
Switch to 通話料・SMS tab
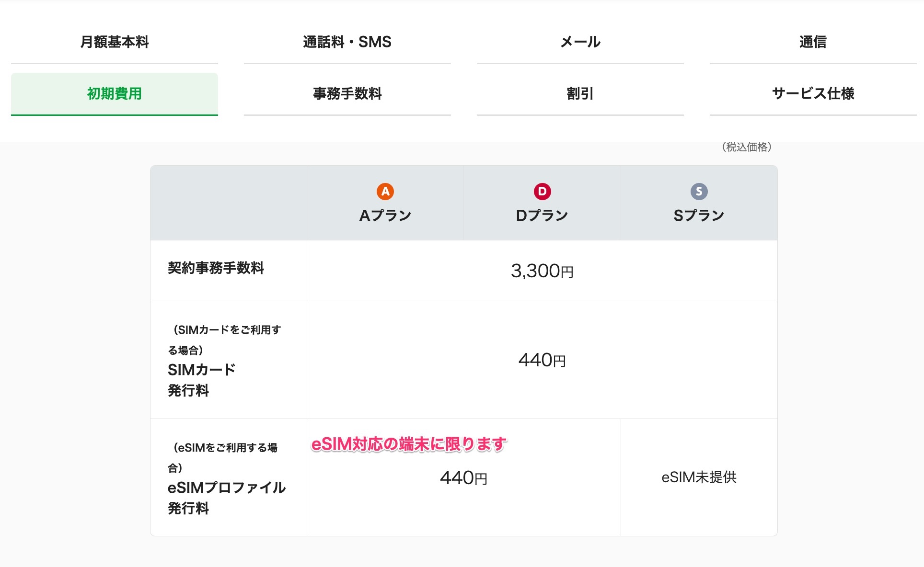[x=347, y=42]
